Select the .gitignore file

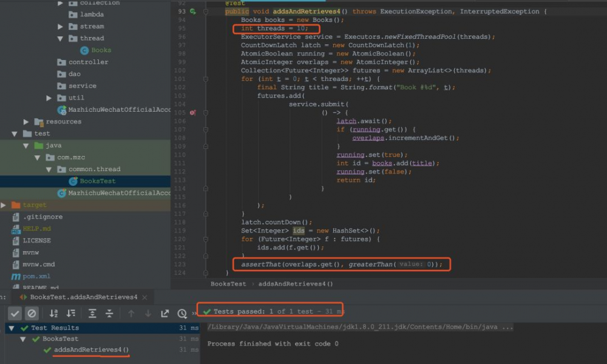click(x=42, y=217)
